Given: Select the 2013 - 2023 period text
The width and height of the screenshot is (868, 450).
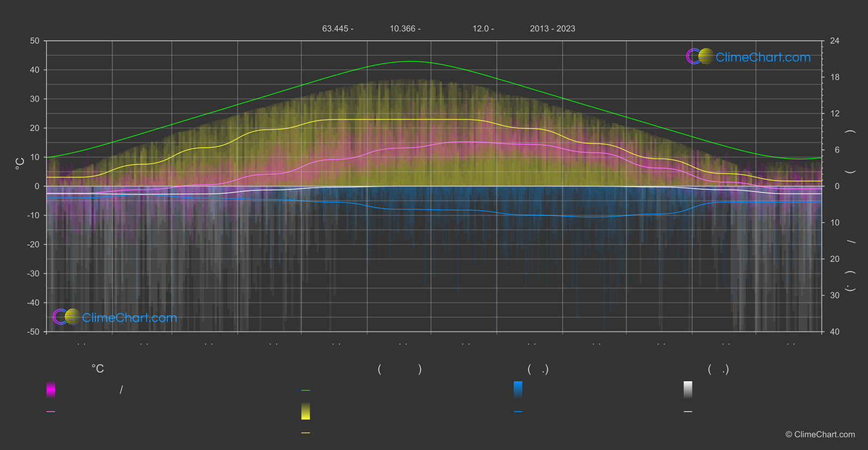Looking at the screenshot, I should 553,28.
